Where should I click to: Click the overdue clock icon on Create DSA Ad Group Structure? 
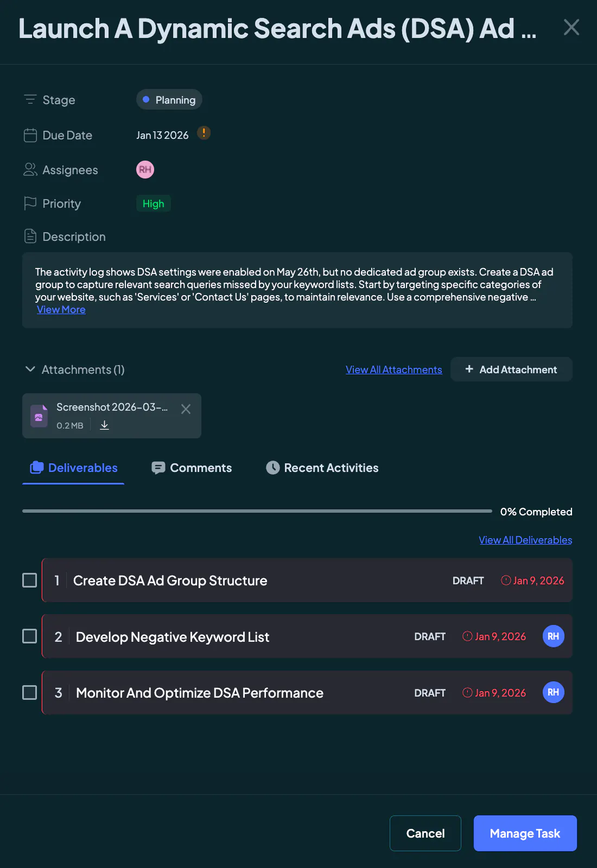pyautogui.click(x=506, y=580)
